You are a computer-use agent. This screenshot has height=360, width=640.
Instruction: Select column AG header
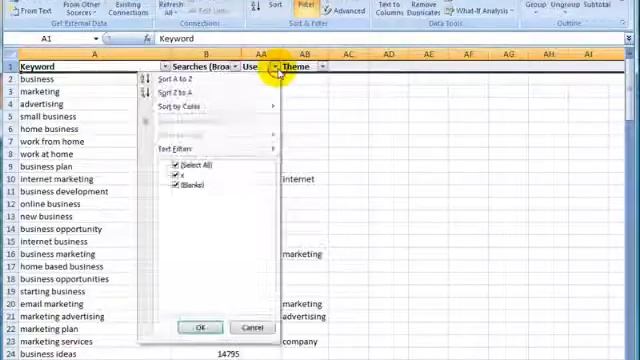509,54
